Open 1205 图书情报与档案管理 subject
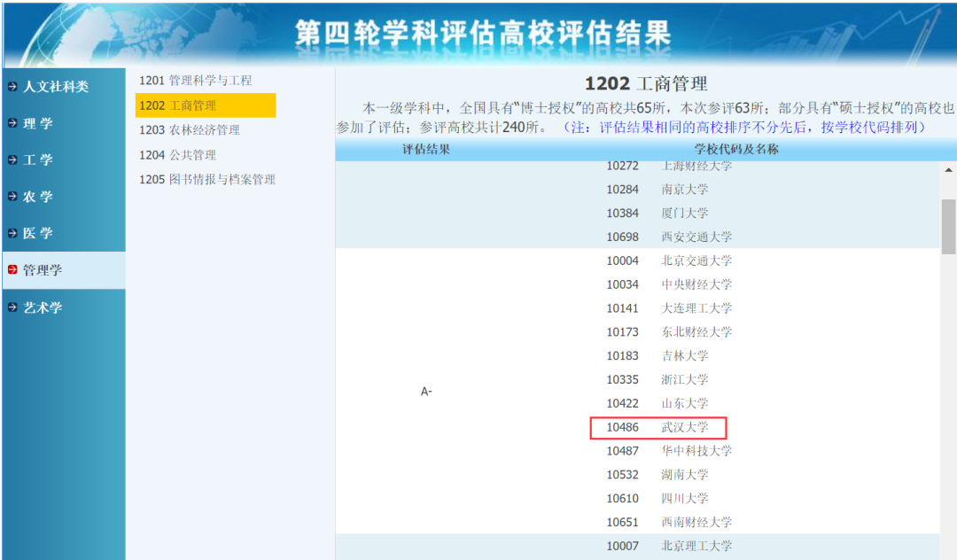Screen dimensions: 957x560 (206, 179)
